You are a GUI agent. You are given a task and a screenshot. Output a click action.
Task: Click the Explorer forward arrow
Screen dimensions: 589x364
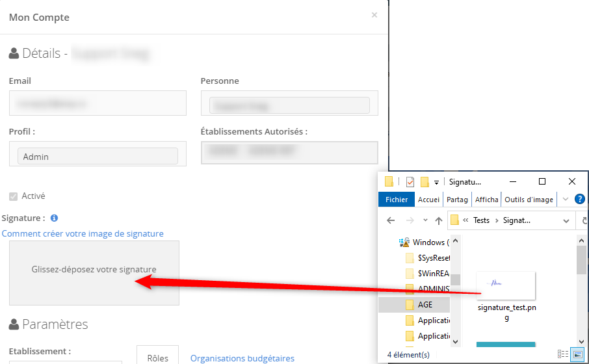coord(410,220)
